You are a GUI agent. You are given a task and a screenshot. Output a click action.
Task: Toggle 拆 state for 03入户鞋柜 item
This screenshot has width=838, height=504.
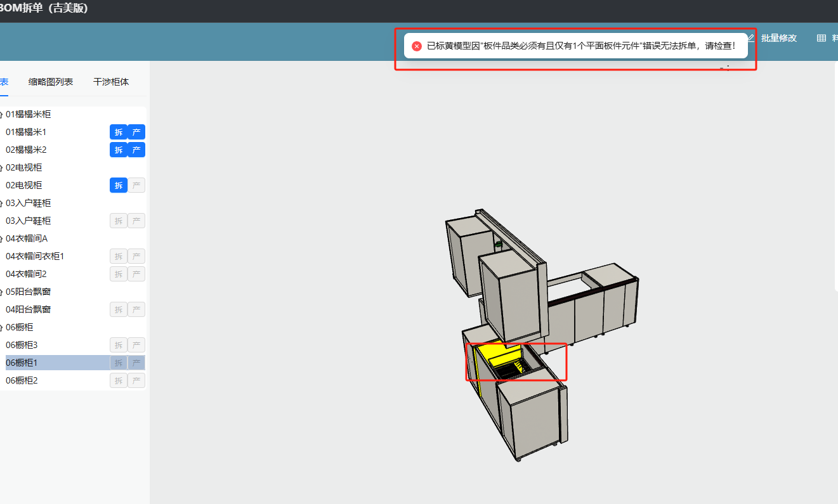pyautogui.click(x=119, y=221)
